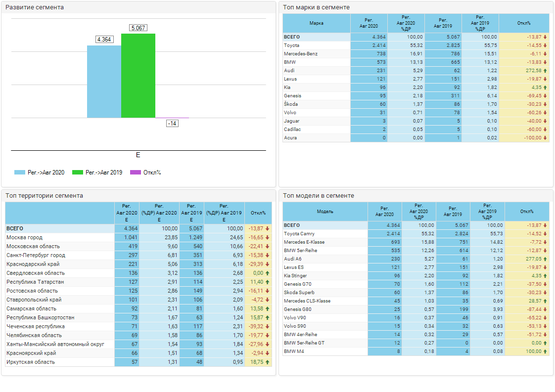Click the up arrow in the Mercedes CLS-Klasse row
The height and width of the screenshot is (392, 555).
[x=545, y=301]
